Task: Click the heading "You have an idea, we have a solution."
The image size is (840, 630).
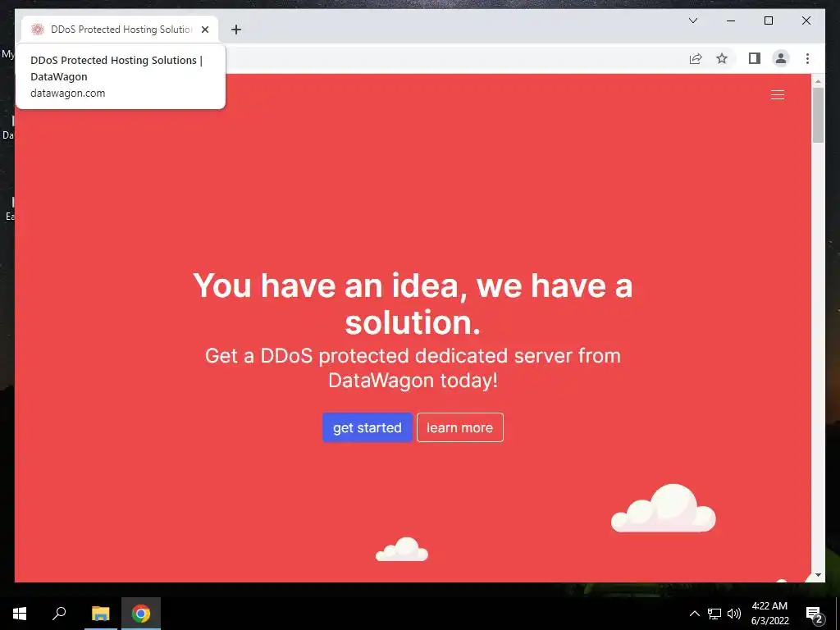Action: (413, 304)
